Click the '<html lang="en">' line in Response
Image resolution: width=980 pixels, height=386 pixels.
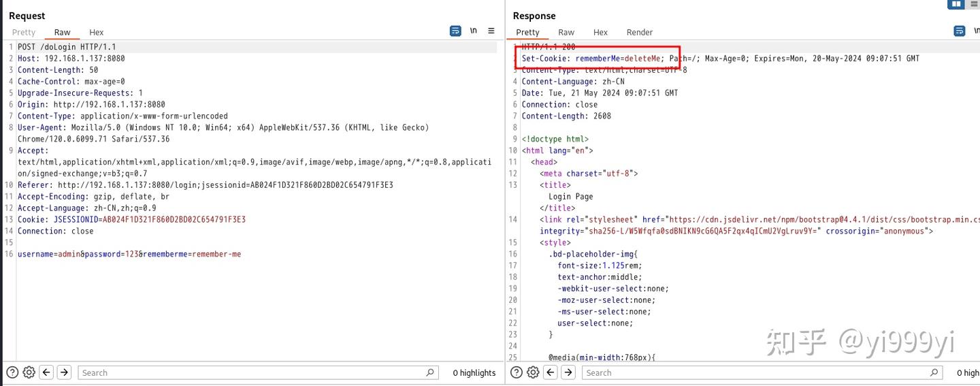tap(557, 151)
